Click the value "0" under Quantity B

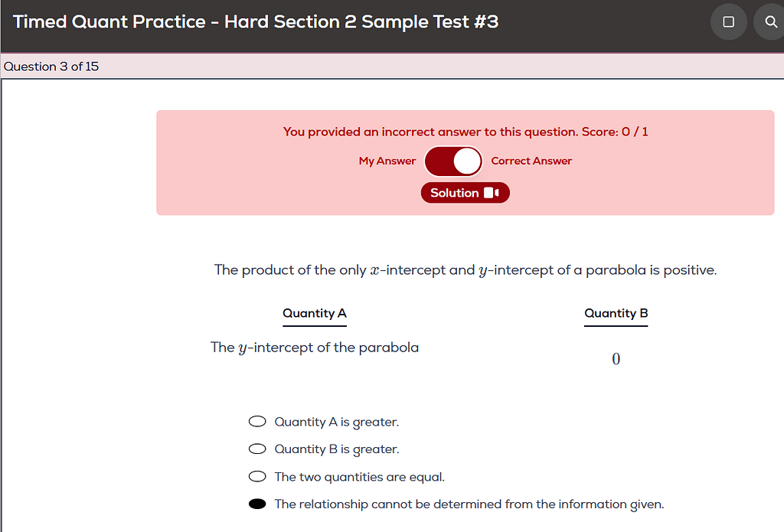click(616, 357)
